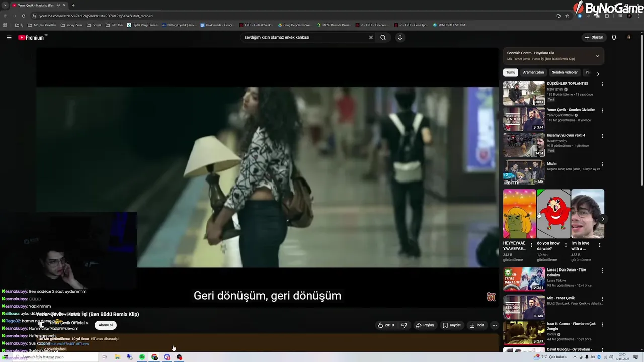Click the Abone ol watermark on video

[491, 297]
